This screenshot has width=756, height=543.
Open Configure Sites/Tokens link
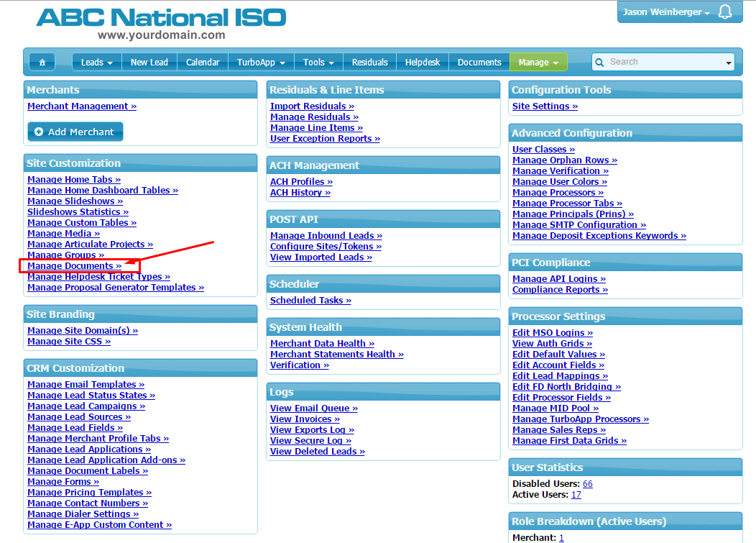coord(326,247)
